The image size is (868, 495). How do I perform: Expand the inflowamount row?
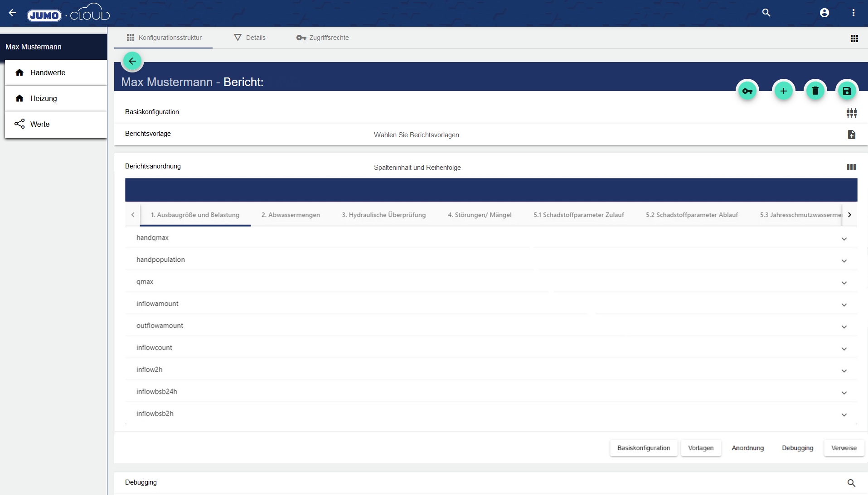click(x=844, y=305)
